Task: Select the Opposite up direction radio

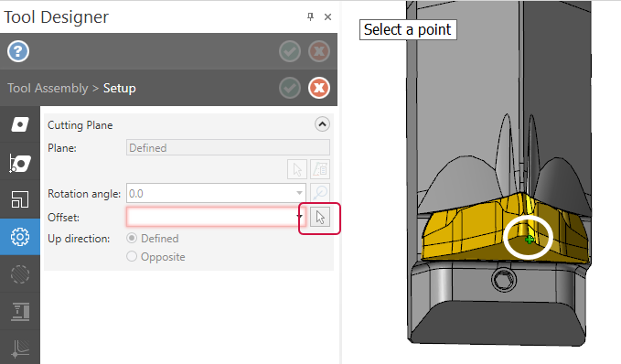Action: (132, 257)
